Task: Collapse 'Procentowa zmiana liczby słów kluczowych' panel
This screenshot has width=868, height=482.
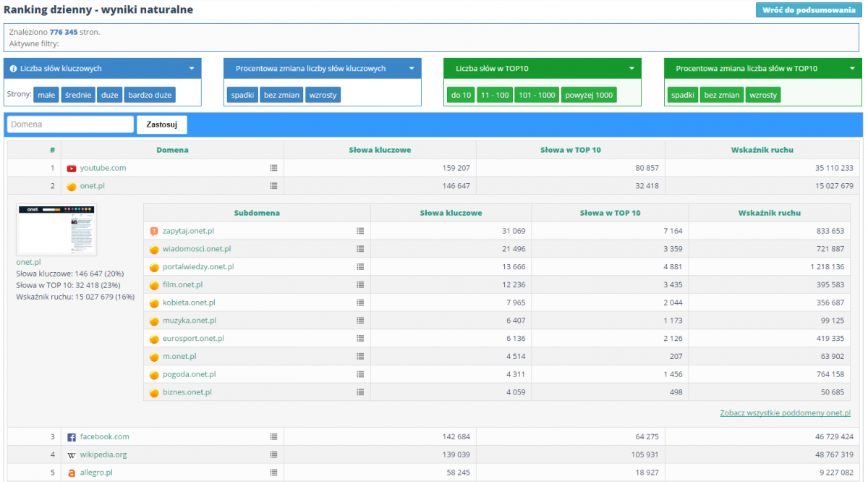Action: (412, 69)
